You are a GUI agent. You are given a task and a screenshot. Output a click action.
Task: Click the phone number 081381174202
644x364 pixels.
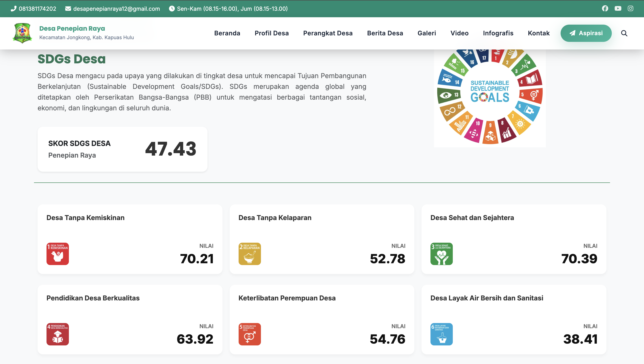[x=38, y=9]
